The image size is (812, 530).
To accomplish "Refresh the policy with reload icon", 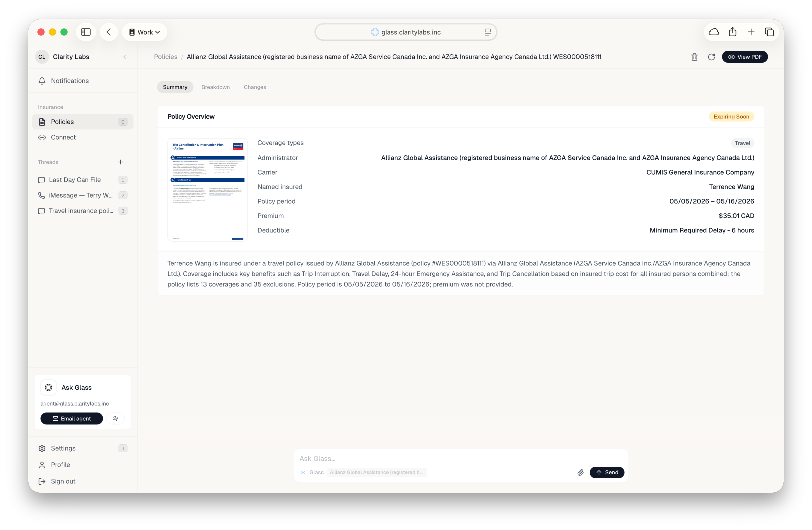I will pos(711,57).
